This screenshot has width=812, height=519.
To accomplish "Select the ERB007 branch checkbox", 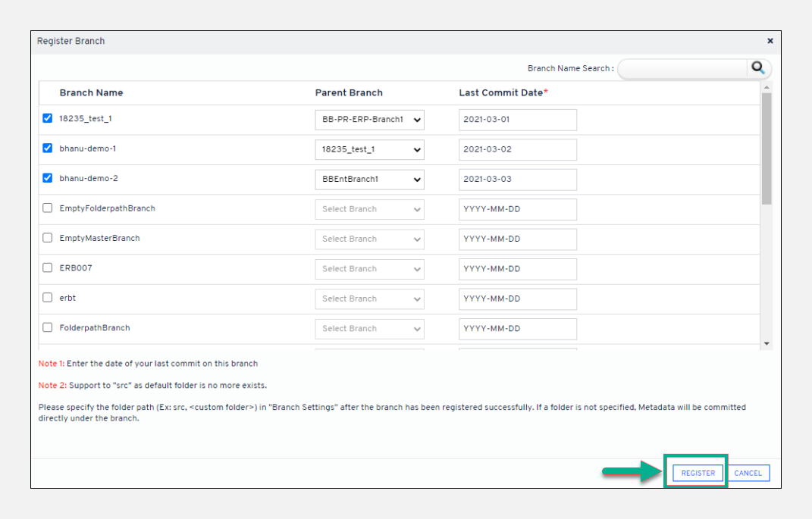I will coord(48,268).
